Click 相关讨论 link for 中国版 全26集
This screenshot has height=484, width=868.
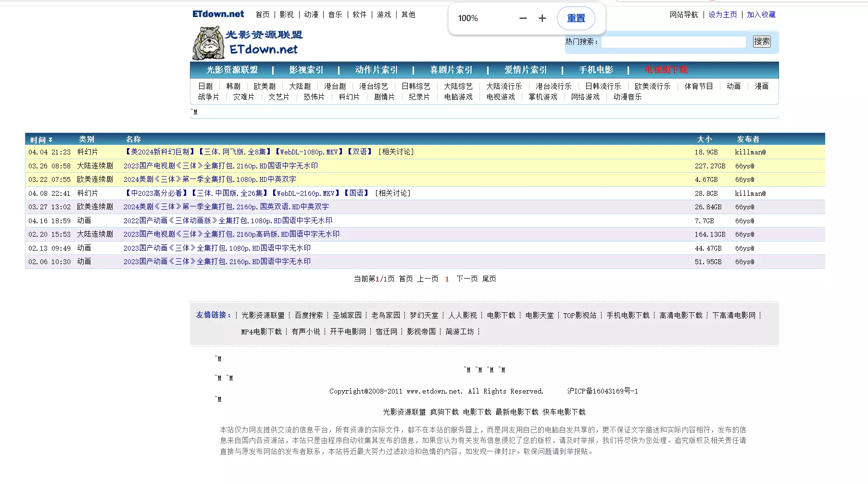click(392, 193)
